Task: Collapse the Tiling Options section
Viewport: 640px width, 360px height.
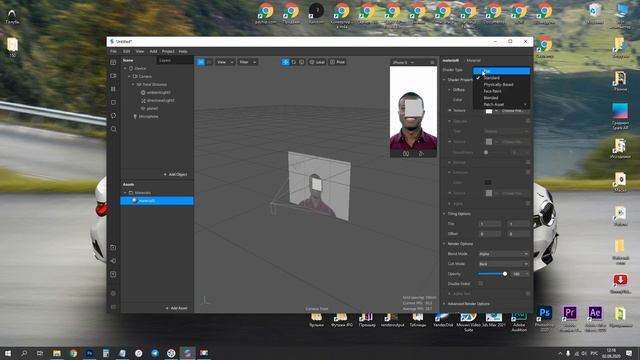Action: click(444, 214)
